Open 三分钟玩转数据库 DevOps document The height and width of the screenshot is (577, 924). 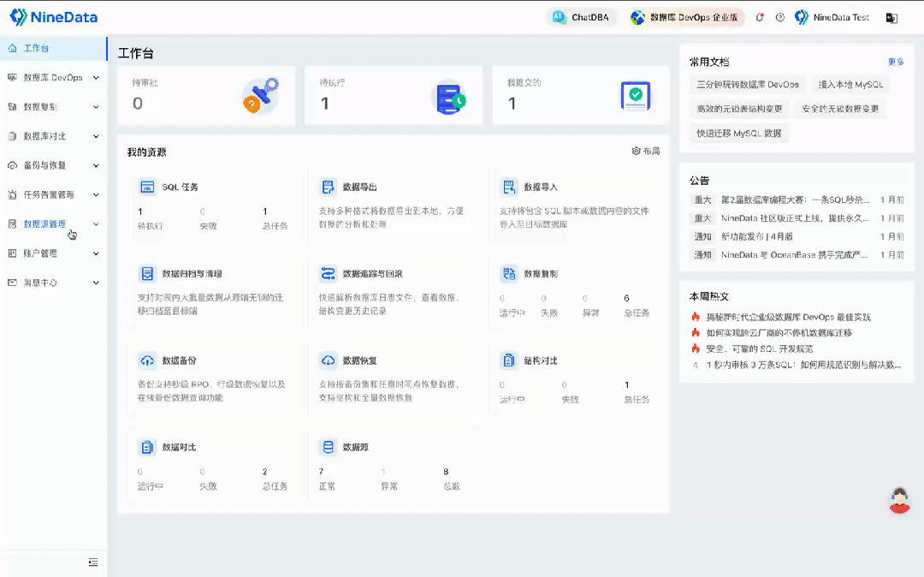click(748, 84)
